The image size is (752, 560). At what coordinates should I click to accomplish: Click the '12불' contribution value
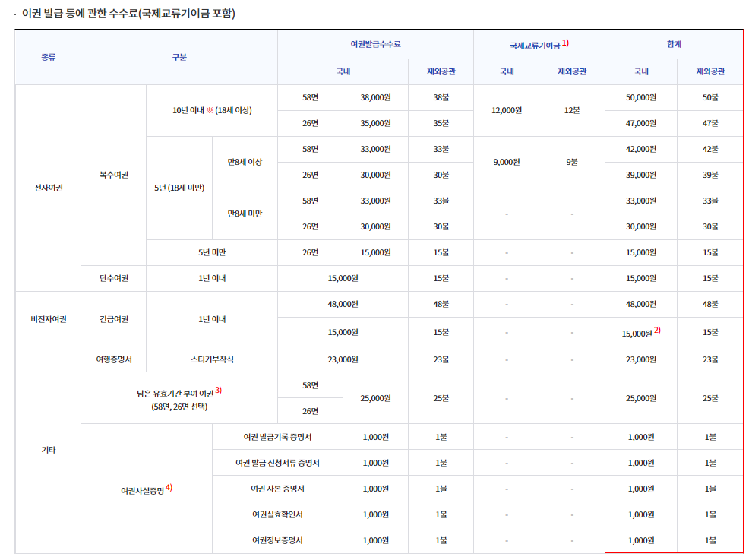[572, 110]
